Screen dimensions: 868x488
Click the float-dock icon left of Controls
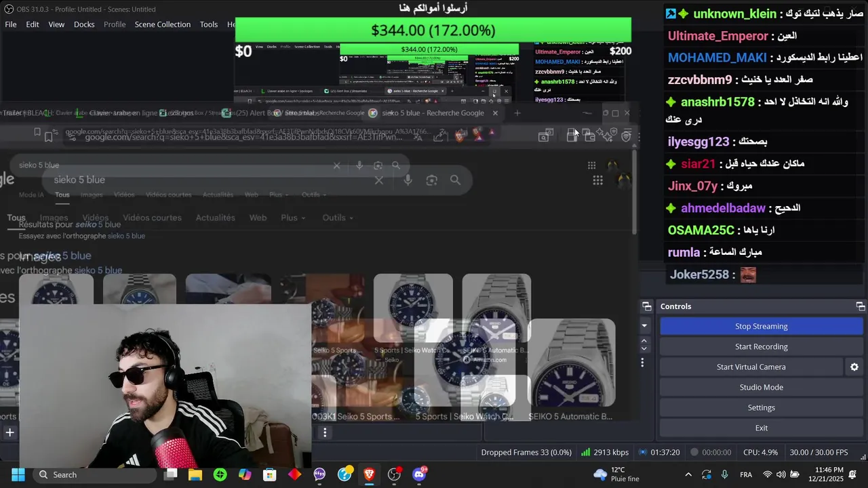646,306
